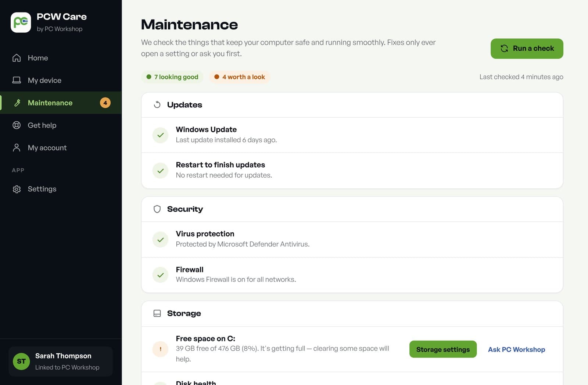Filter by 7 looking good chip

[172, 77]
